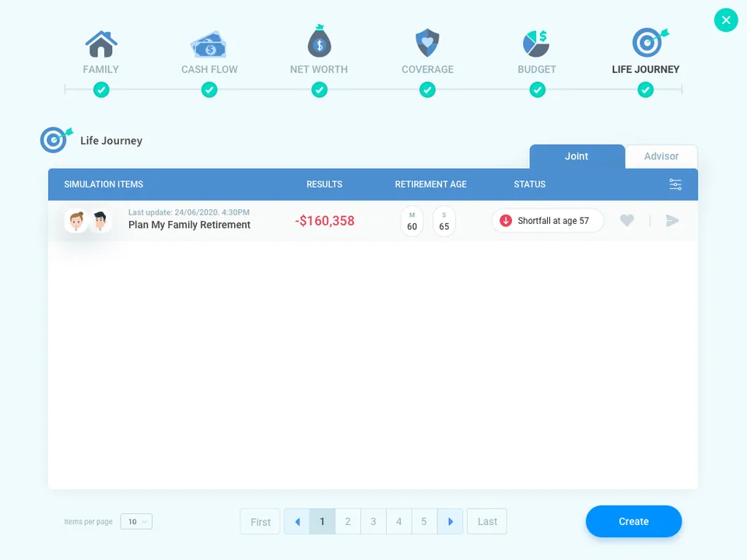Favorite the Plan My Family Retirement item

pos(627,220)
